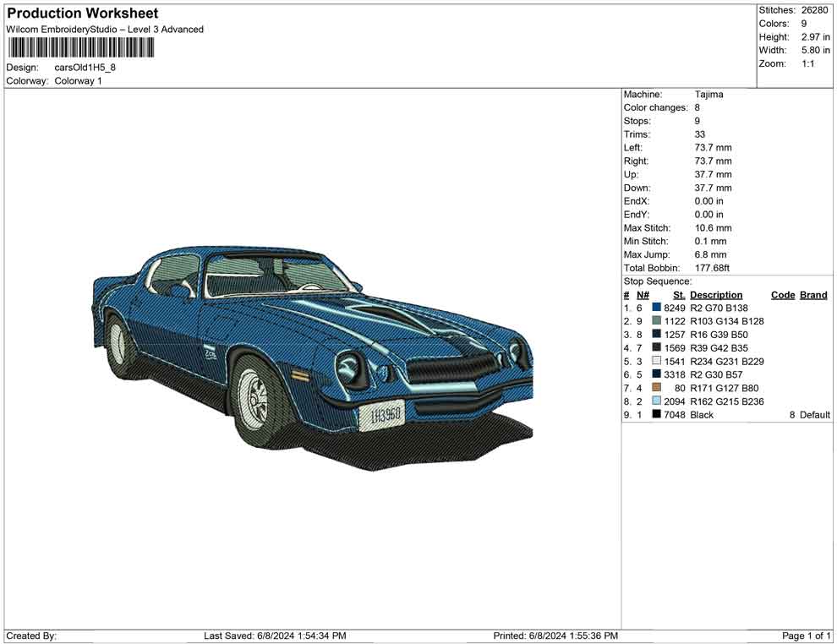Screen dimensions: 837x644
Task: Click the 'Stops:' label
Action: [637, 121]
